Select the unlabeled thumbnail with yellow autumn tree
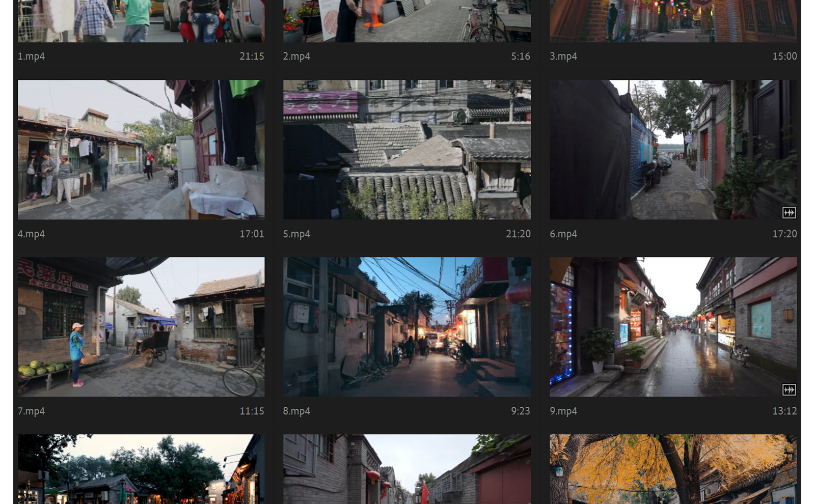 (x=673, y=469)
